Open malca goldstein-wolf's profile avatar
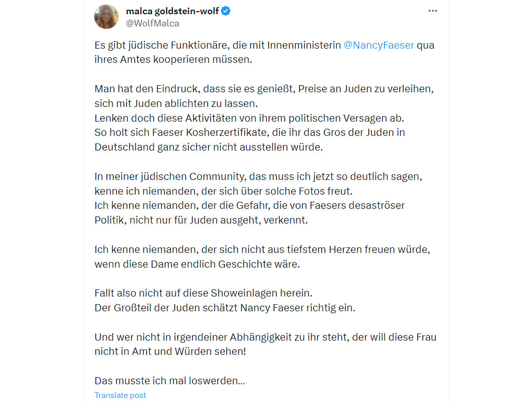532x404 pixels. [106, 17]
